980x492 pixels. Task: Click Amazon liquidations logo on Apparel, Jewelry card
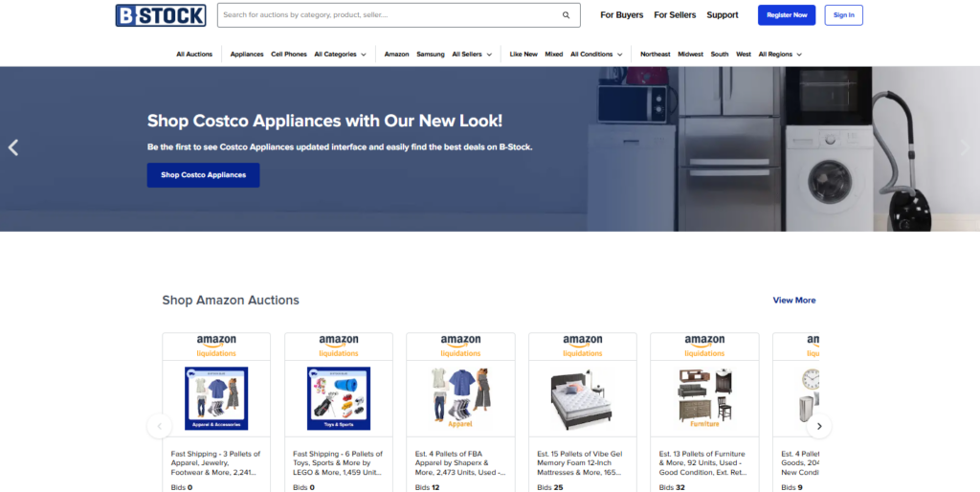[x=216, y=346]
